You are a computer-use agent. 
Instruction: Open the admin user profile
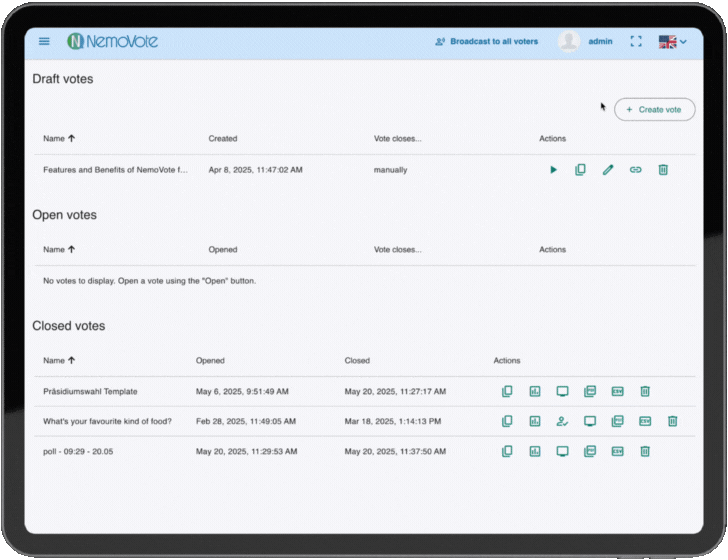tap(585, 41)
